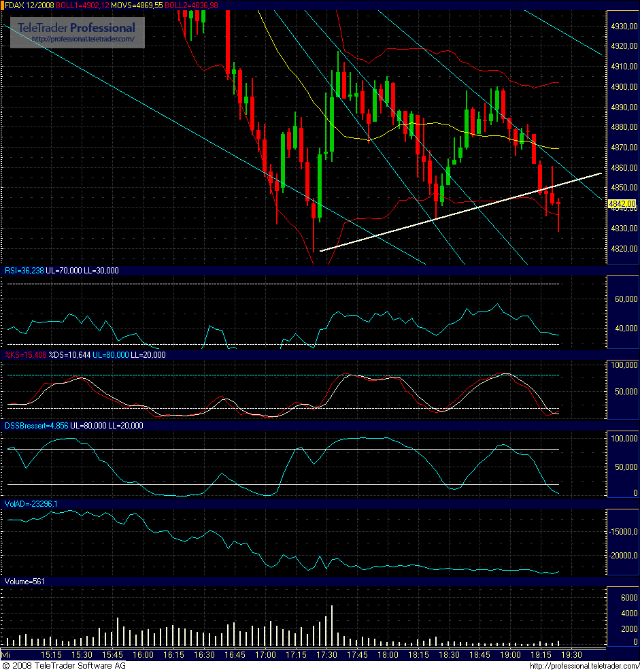The image size is (640, 672).
Task: Click the 18:15 time axis label
Action: (418, 655)
